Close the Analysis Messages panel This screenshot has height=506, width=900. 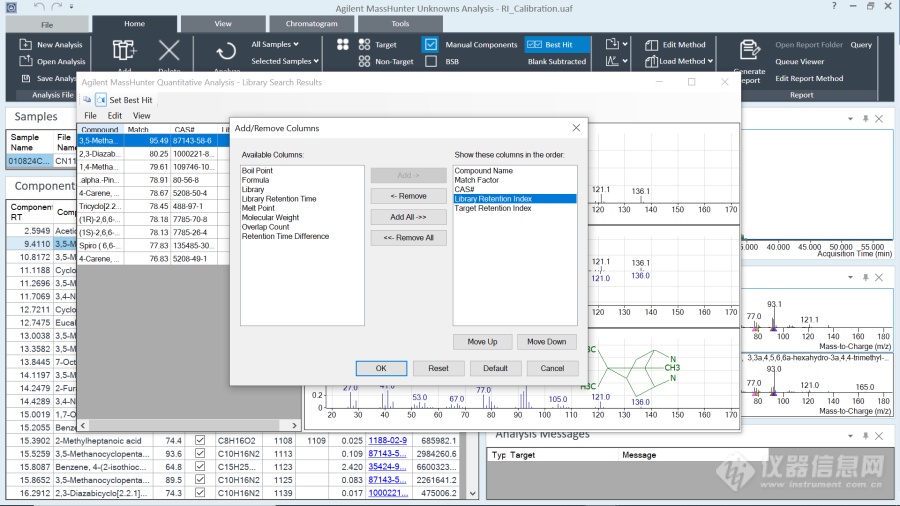pyautogui.click(x=879, y=436)
